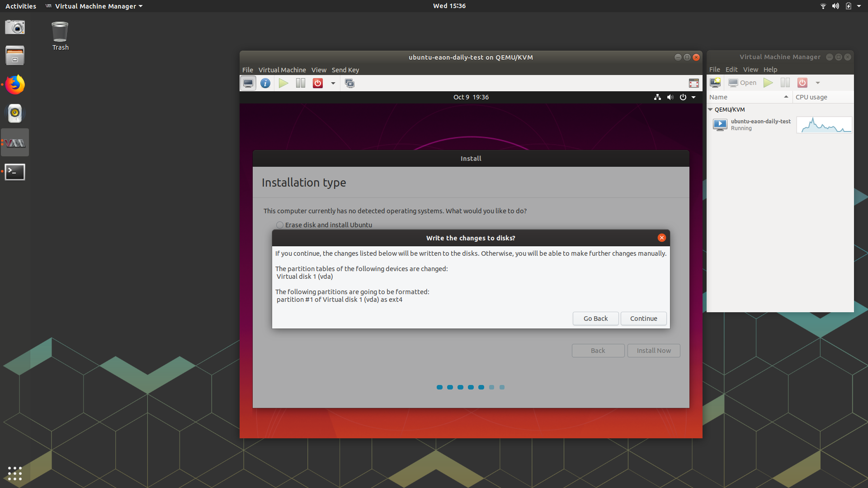Viewport: 868px width, 488px height.
Task: Open Edit menu in Virtual Machine Manager
Action: point(731,70)
